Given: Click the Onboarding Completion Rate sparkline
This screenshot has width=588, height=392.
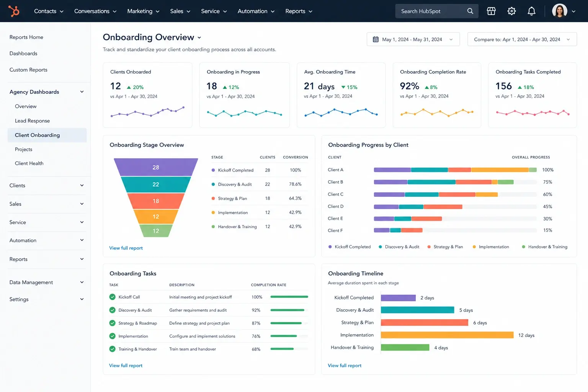Looking at the screenshot, I should pyautogui.click(x=437, y=112).
